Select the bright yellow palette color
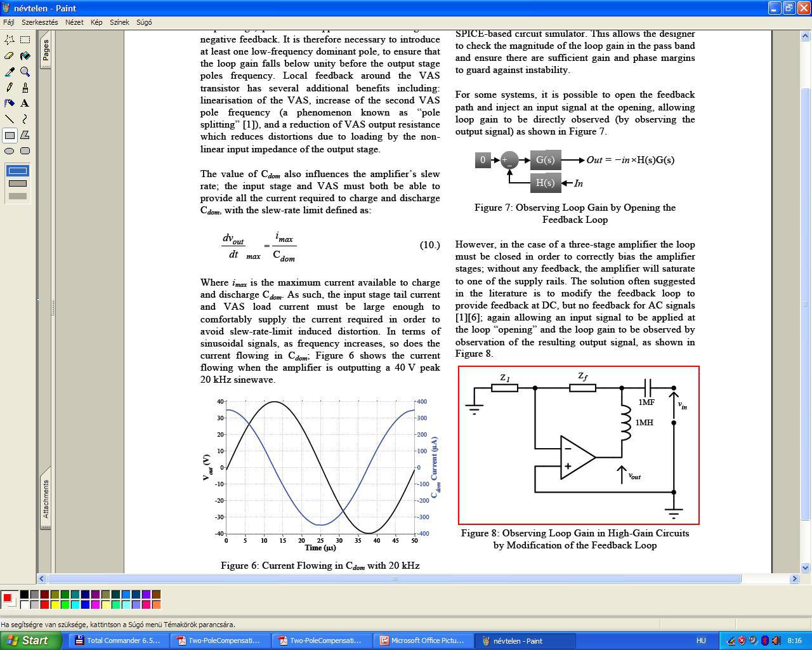 pyautogui.click(x=55, y=605)
